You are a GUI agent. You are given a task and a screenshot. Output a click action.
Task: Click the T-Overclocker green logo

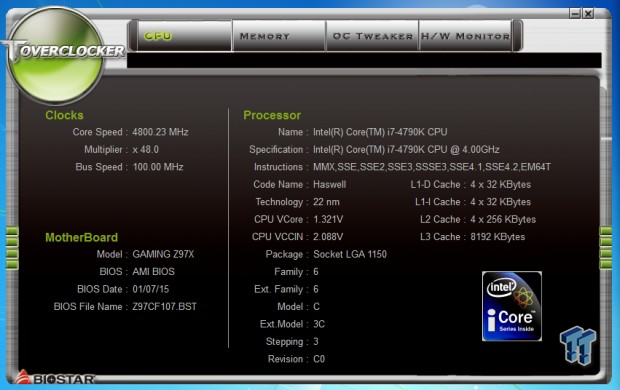click(x=55, y=55)
